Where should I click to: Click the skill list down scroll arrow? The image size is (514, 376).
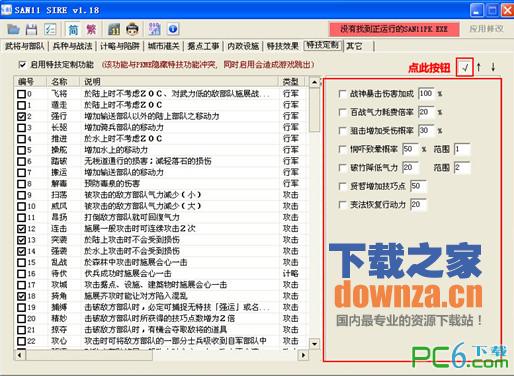coord(314,343)
